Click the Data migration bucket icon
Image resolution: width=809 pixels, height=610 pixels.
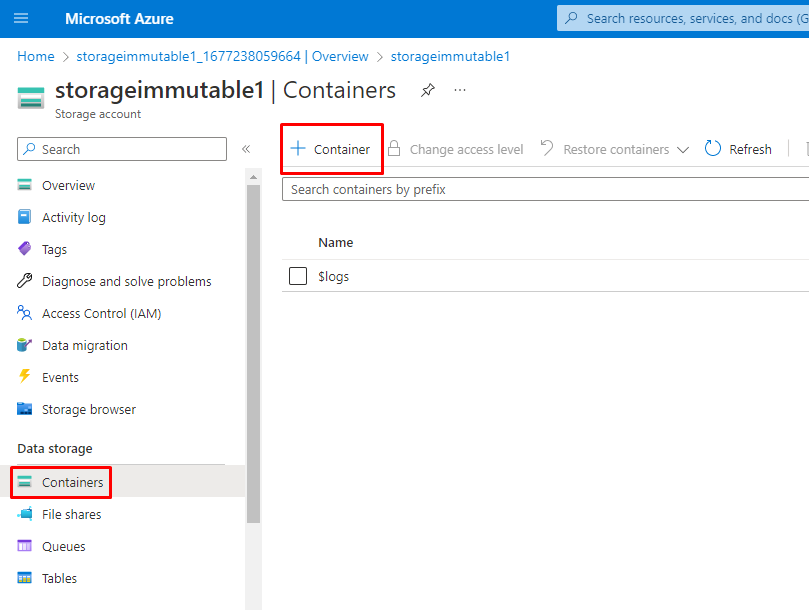(24, 345)
